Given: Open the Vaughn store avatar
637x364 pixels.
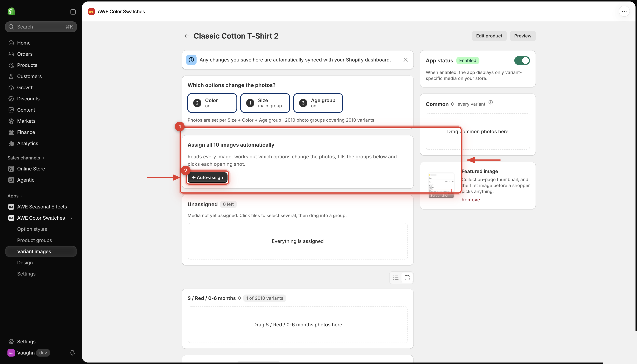Looking at the screenshot, I should pos(11,352).
